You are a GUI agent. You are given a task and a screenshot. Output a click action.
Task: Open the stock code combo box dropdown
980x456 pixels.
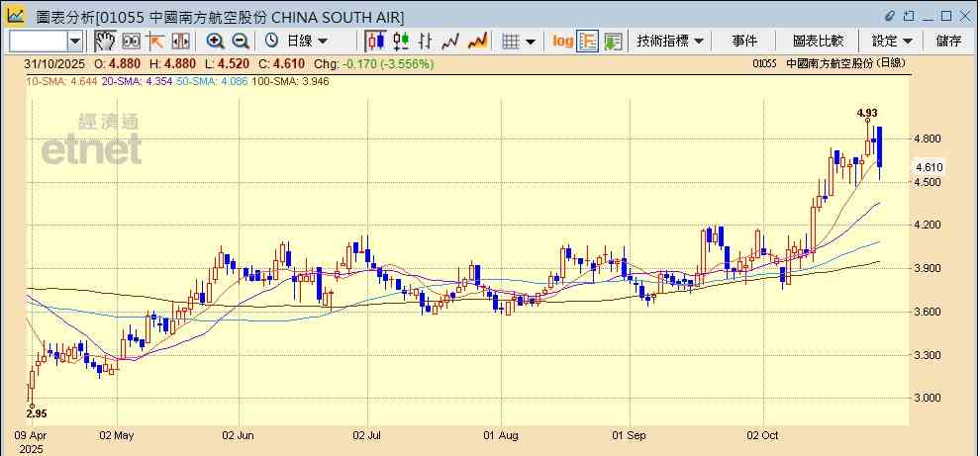point(75,41)
